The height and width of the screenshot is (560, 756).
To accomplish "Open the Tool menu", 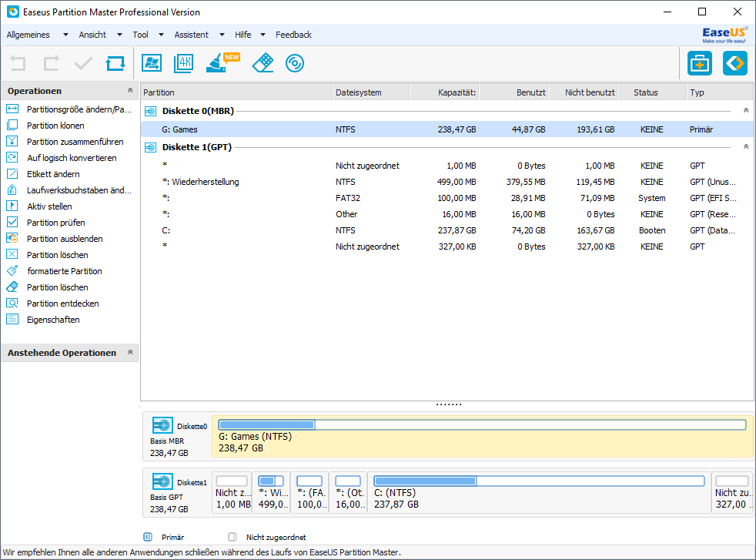I will click(140, 35).
